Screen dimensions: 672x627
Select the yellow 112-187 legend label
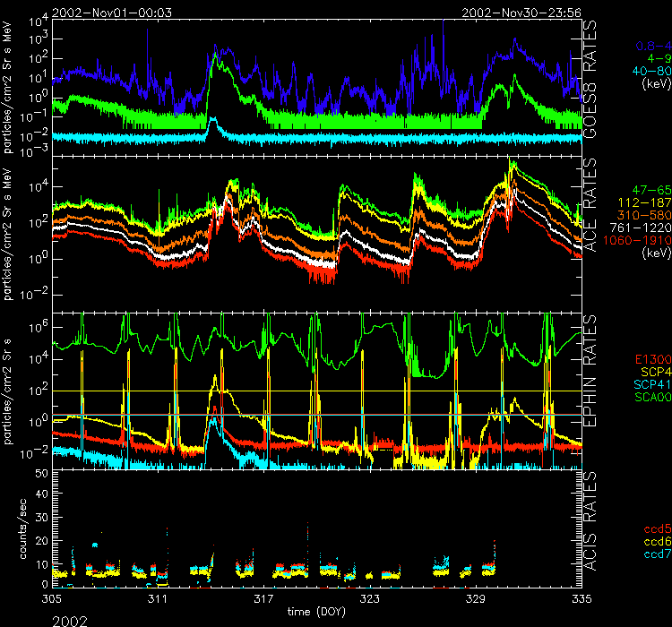click(x=647, y=203)
